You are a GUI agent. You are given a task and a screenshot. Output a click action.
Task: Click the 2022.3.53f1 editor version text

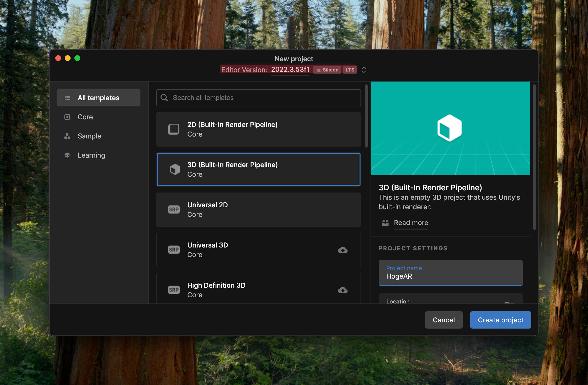(290, 70)
